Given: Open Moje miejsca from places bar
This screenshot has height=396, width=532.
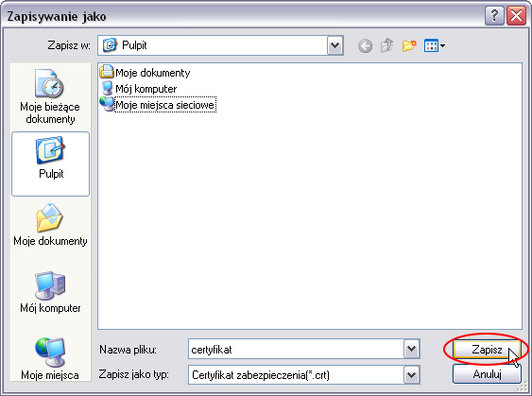Looking at the screenshot, I should (50, 359).
